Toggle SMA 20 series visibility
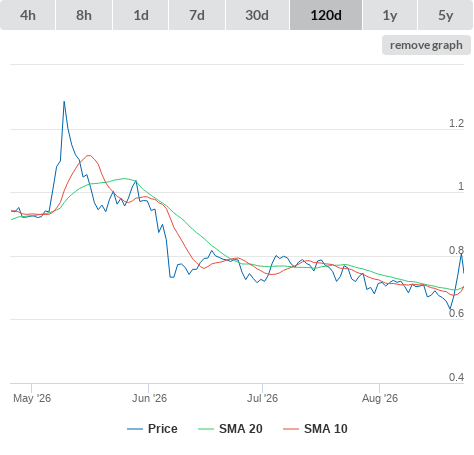This screenshot has width=474, height=455. [x=241, y=429]
